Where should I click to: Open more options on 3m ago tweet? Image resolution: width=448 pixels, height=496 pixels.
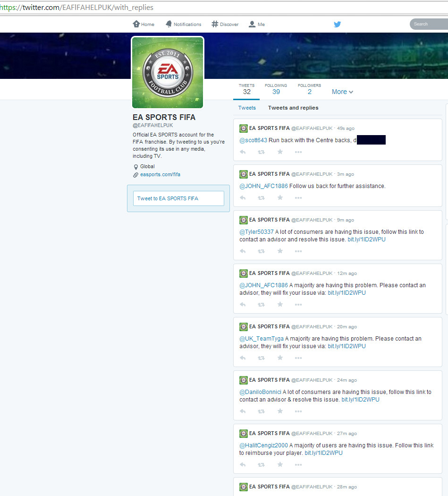pos(298,198)
